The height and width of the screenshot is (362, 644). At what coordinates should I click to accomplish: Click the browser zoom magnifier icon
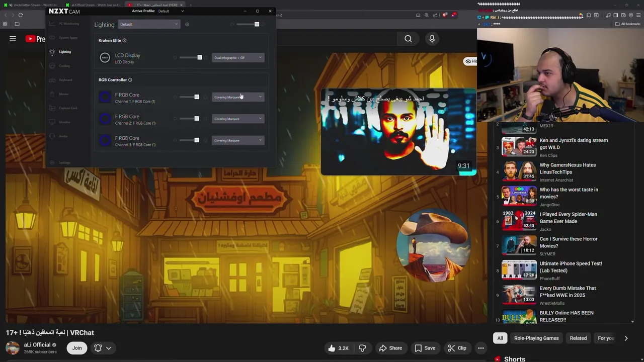click(x=427, y=15)
